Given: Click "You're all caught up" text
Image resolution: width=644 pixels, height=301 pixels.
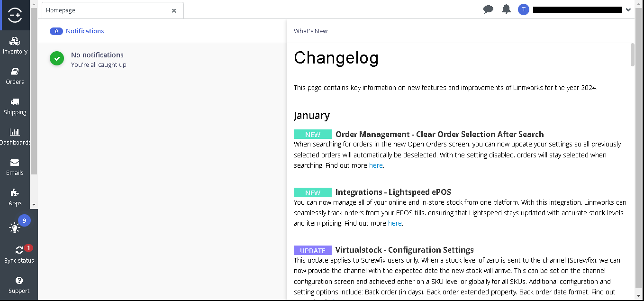Looking at the screenshot, I should point(99,65).
